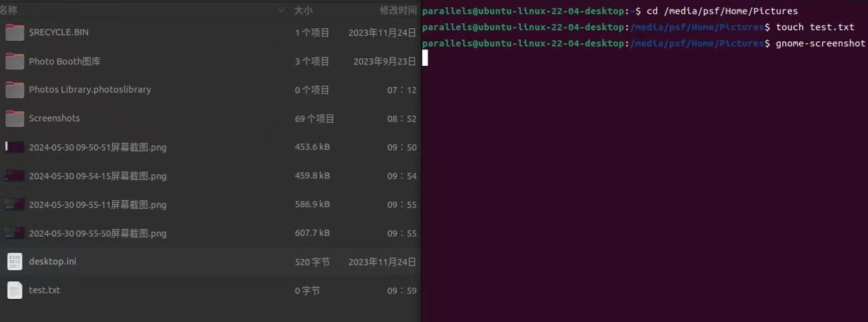Click terminal line with cd /media/psf/Home/Pictures
Screen dimensions: 868x322
tap(610, 11)
